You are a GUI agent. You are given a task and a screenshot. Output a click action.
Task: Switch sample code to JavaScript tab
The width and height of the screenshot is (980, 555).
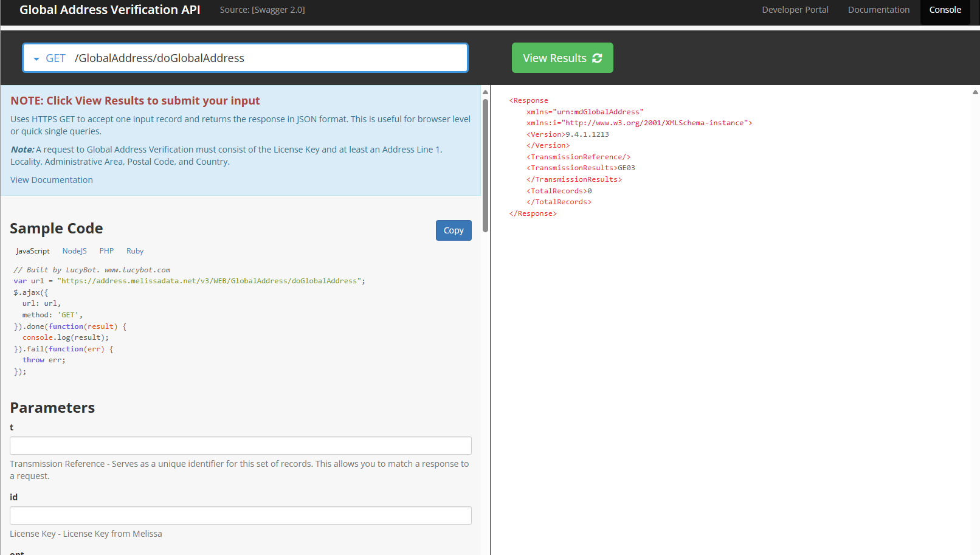point(33,251)
